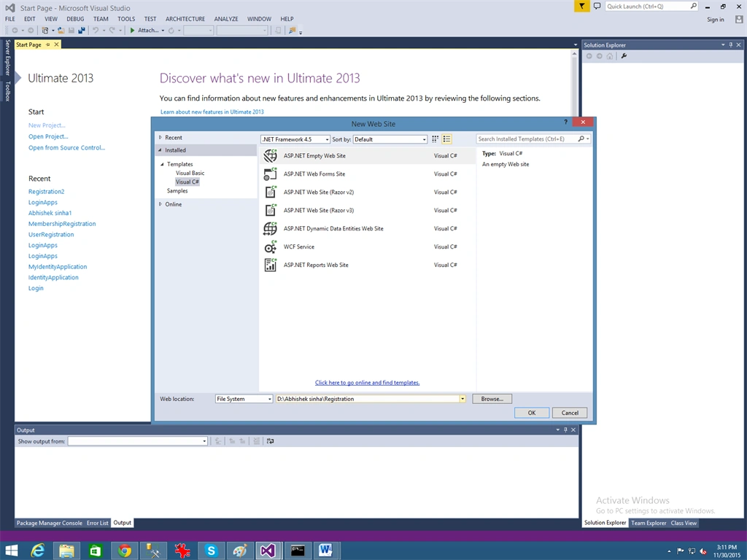Screen dimensions: 747x560
Task: Choose the WCF Service template icon
Action: (270, 246)
